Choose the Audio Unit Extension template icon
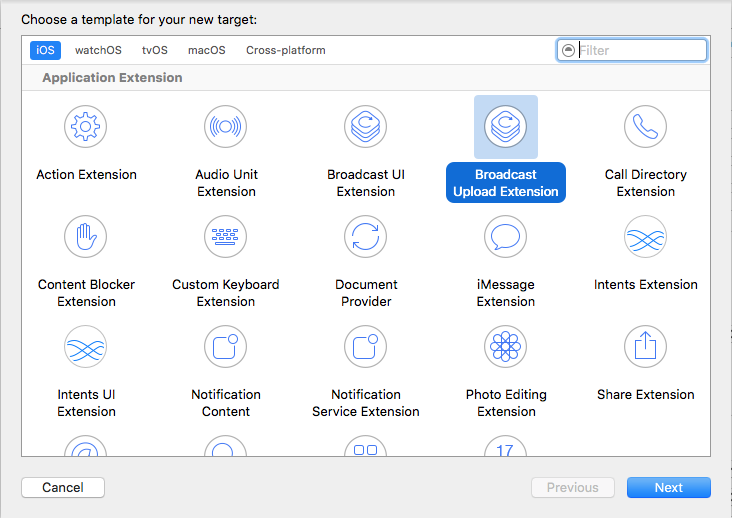 pyautogui.click(x=226, y=127)
